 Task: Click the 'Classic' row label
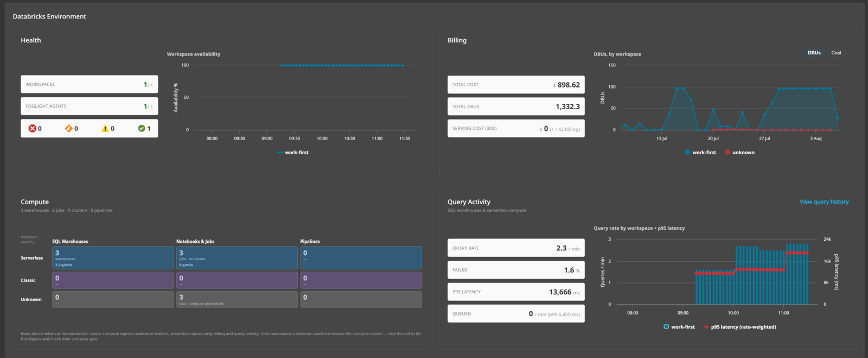tap(28, 280)
